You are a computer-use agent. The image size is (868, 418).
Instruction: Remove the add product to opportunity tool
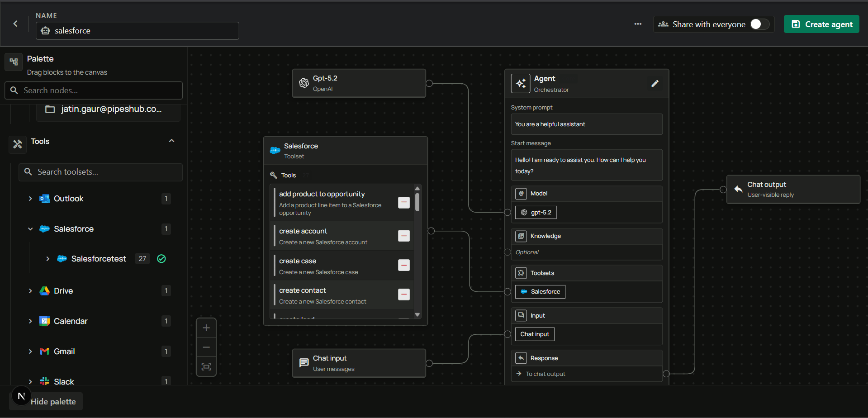404,203
